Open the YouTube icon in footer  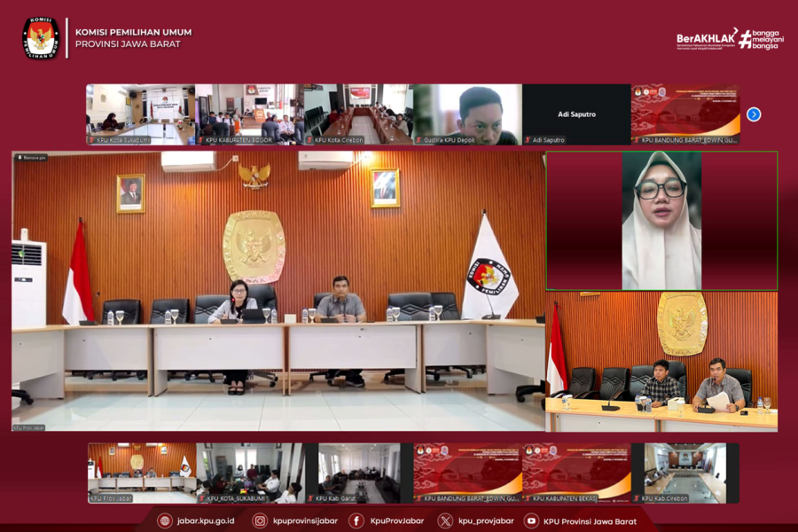[531, 521]
